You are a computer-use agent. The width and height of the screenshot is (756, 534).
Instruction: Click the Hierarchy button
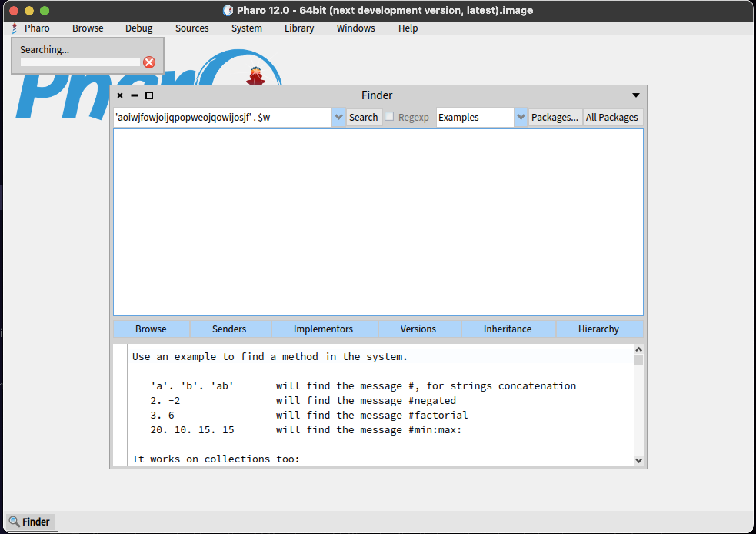[598, 329]
